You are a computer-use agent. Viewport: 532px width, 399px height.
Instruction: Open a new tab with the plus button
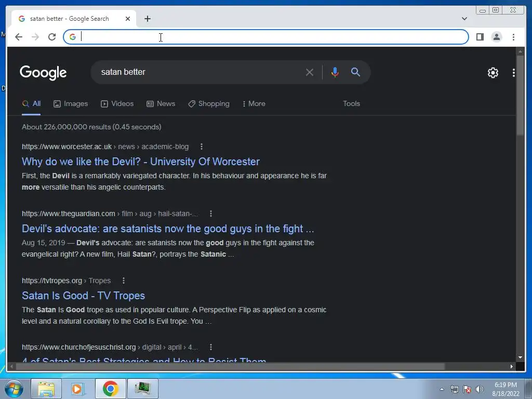[147, 19]
